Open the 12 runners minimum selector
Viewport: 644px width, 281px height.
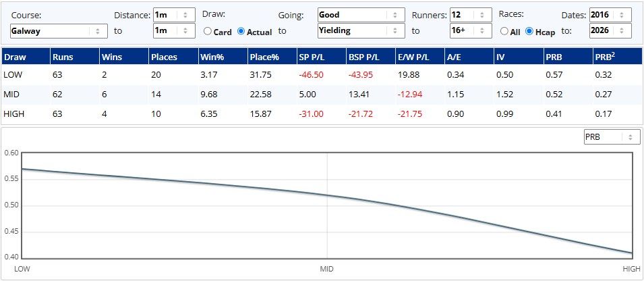pos(471,15)
